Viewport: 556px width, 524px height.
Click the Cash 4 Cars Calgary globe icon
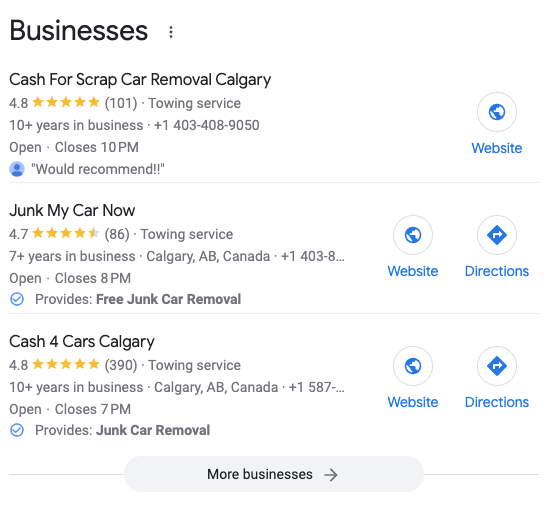coord(413,366)
